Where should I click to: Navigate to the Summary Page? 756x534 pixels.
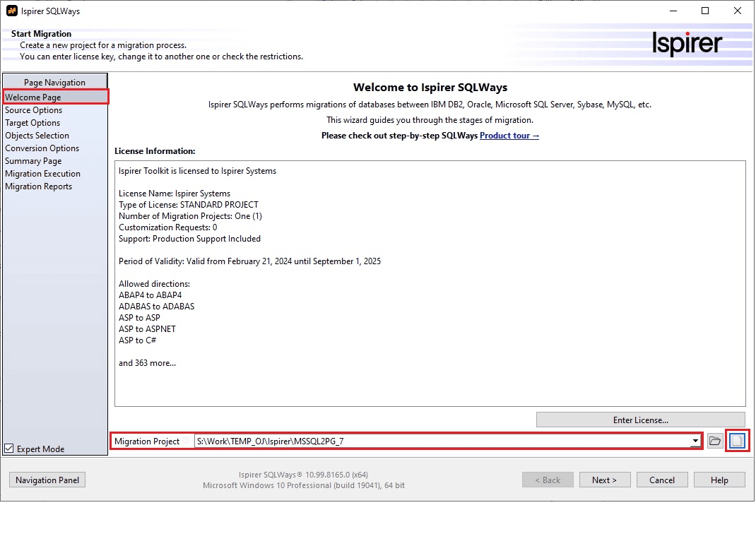[33, 161]
